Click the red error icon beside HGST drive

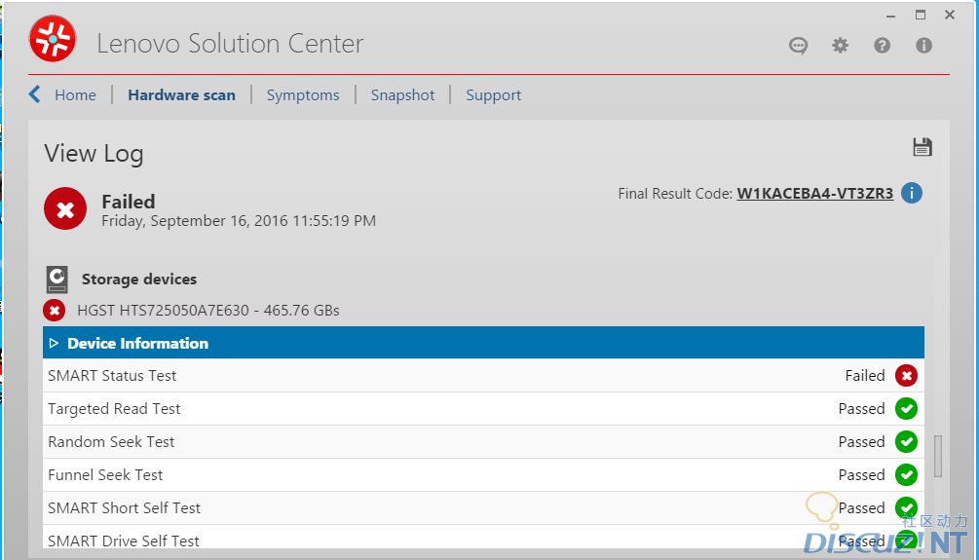tap(54, 311)
